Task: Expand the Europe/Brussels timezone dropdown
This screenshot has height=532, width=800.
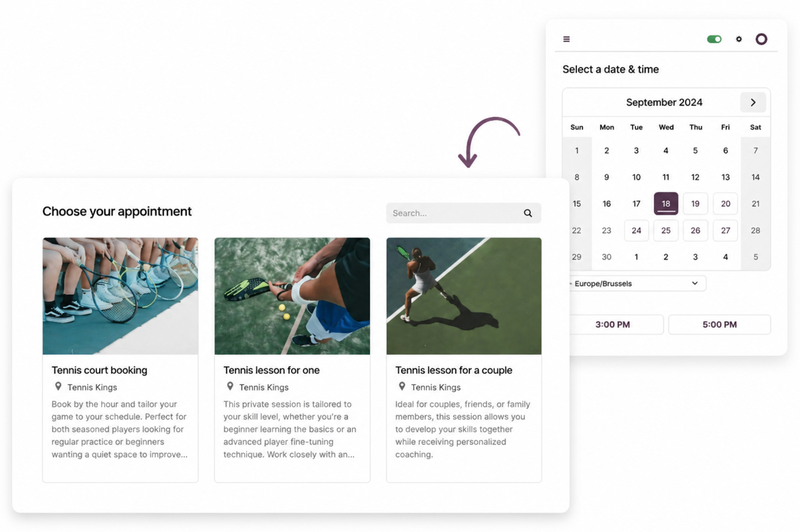Action: [x=636, y=283]
